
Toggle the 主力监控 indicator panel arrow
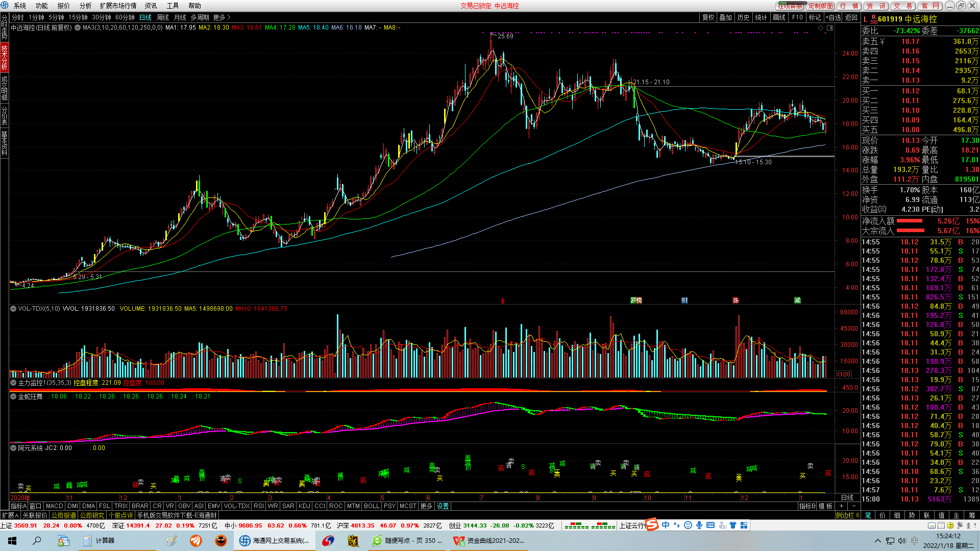[x=13, y=383]
